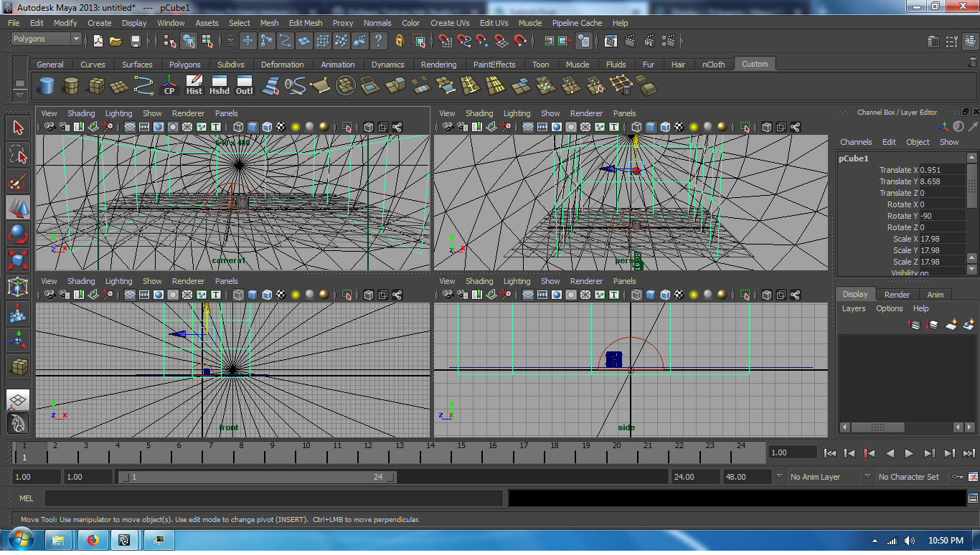Activate smooth shading in the persp viewport
Screen dimensions: 980x555
[651, 126]
